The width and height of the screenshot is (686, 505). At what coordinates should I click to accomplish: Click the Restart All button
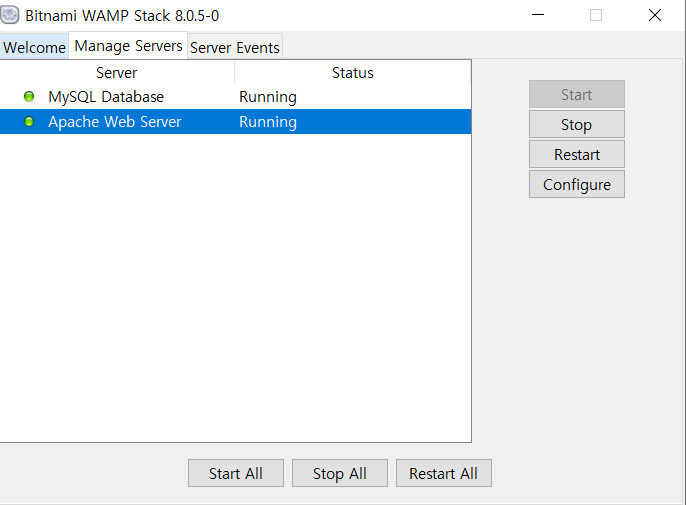pos(444,473)
